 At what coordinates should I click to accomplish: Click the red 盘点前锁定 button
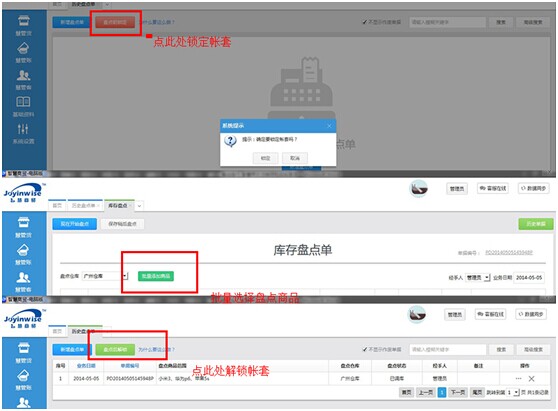pos(115,22)
